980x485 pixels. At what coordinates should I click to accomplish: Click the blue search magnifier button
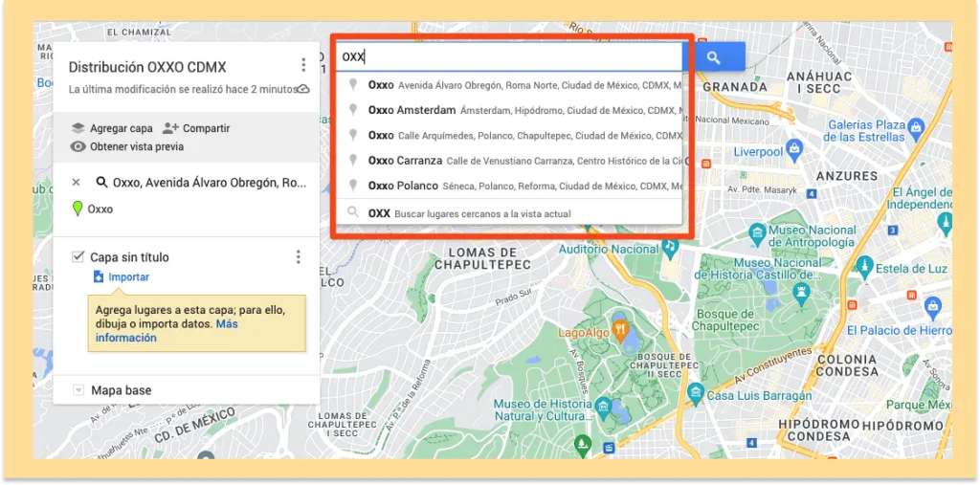tap(714, 57)
